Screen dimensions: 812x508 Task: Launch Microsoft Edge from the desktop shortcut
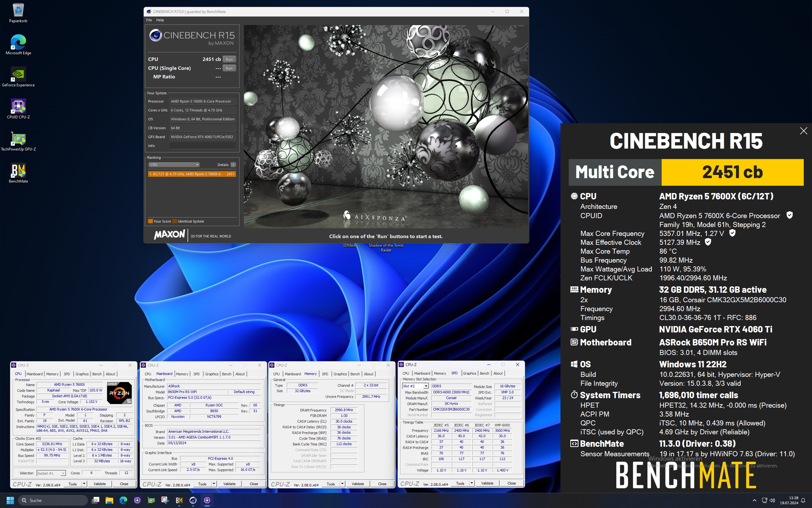point(18,45)
